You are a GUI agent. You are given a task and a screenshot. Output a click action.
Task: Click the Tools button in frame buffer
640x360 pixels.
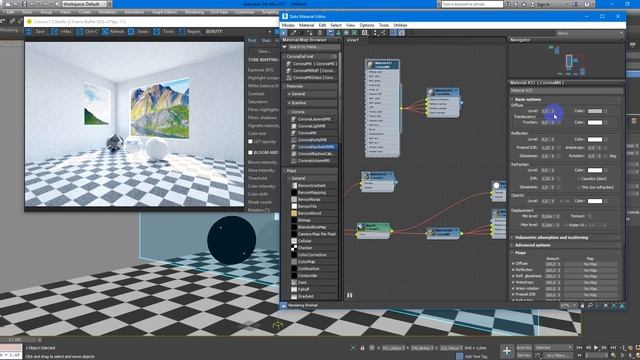(x=164, y=31)
